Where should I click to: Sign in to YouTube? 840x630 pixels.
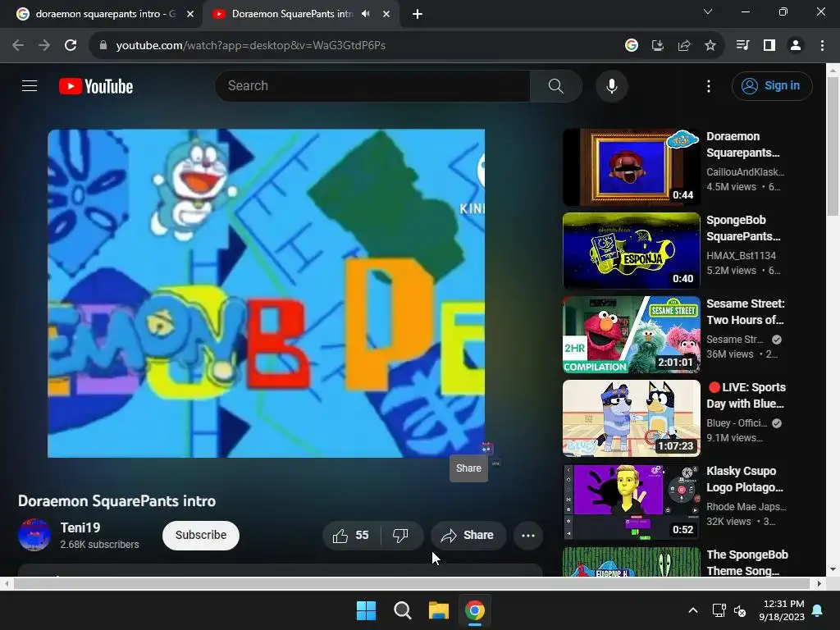tap(772, 85)
